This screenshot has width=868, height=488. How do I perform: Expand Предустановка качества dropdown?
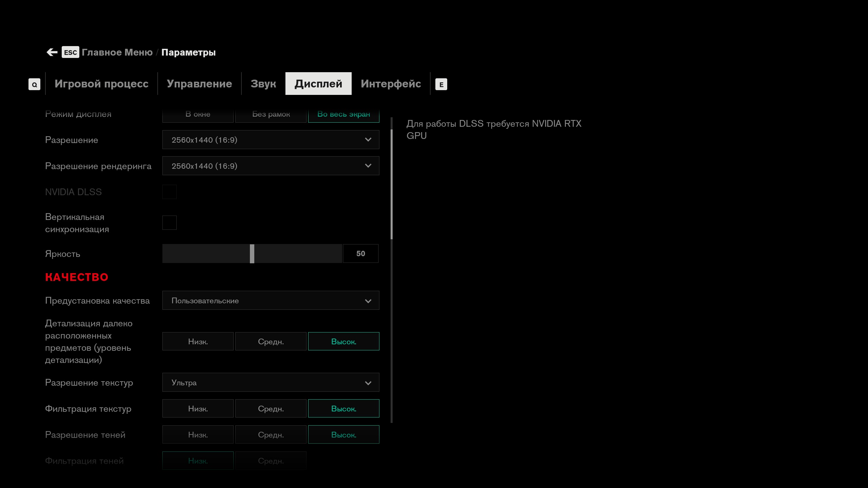point(271,301)
